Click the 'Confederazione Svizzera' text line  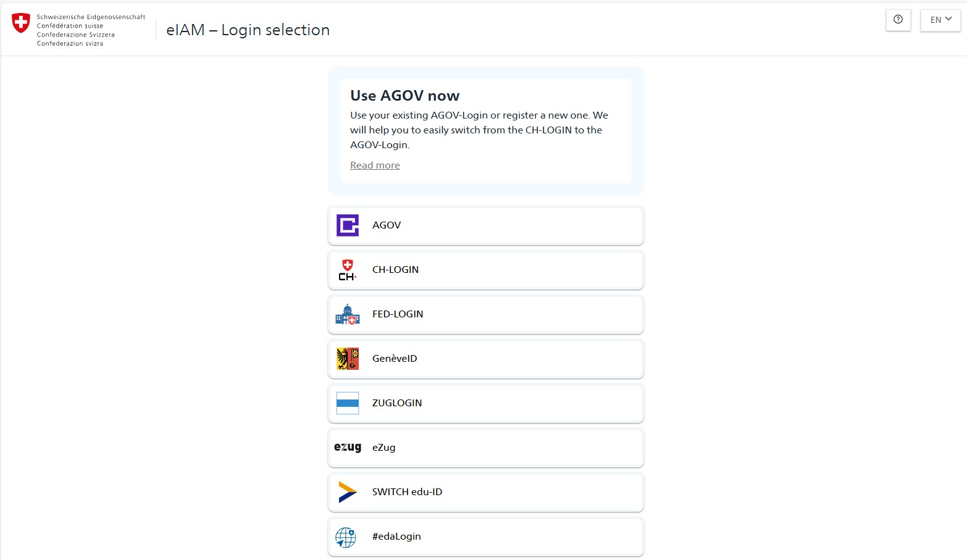point(75,35)
